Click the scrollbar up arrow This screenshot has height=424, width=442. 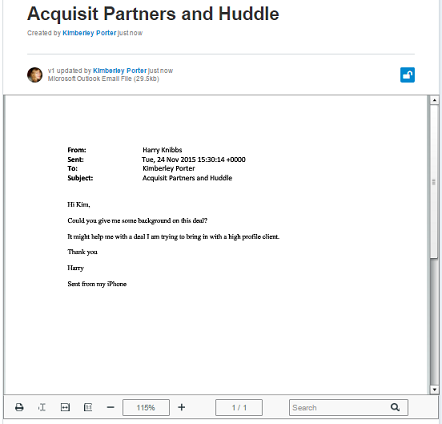click(434, 100)
